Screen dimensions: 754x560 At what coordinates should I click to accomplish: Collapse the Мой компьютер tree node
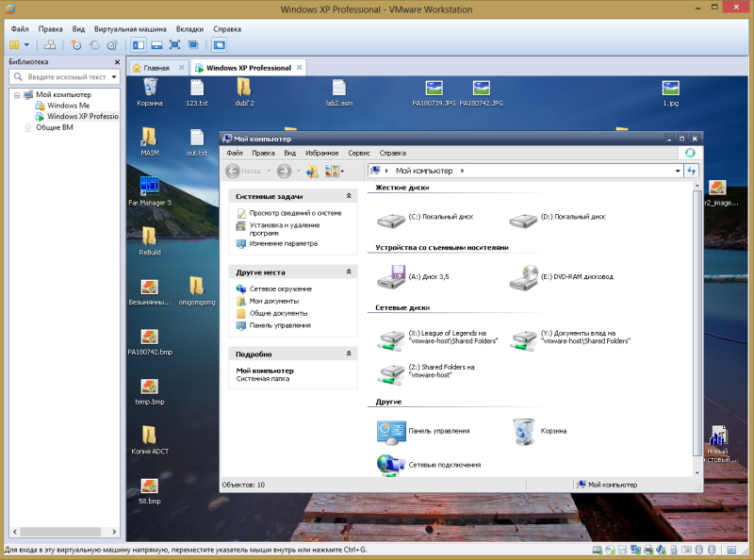[17, 95]
